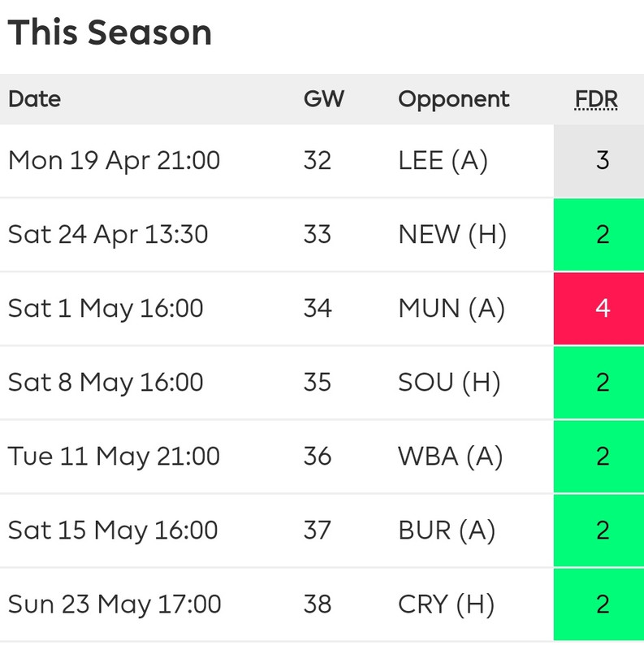Screen dimensions: 644x650
Task: Click green FDR cell for gameweek 33
Action: click(599, 235)
